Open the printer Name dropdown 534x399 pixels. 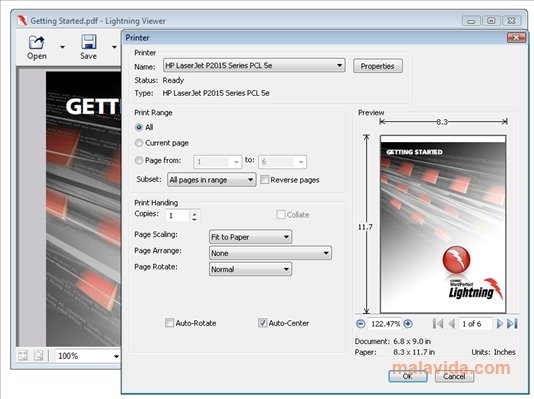coord(254,65)
